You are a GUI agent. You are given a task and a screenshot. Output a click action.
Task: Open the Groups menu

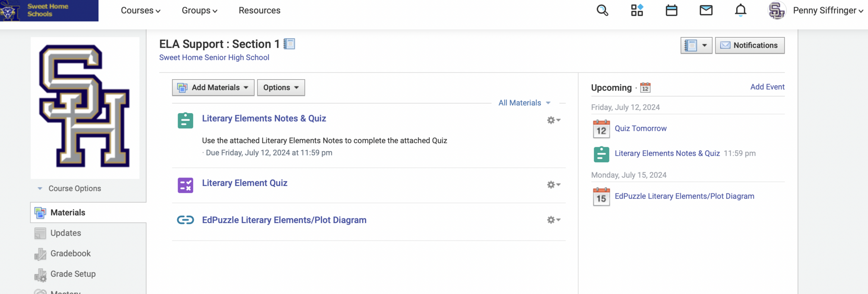point(199,11)
